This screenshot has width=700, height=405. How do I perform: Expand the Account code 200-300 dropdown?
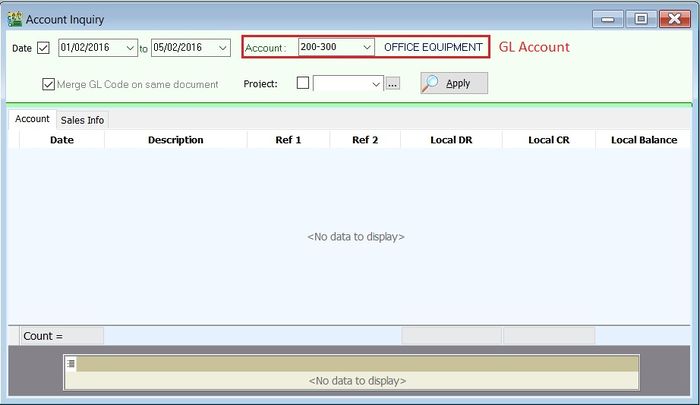367,48
